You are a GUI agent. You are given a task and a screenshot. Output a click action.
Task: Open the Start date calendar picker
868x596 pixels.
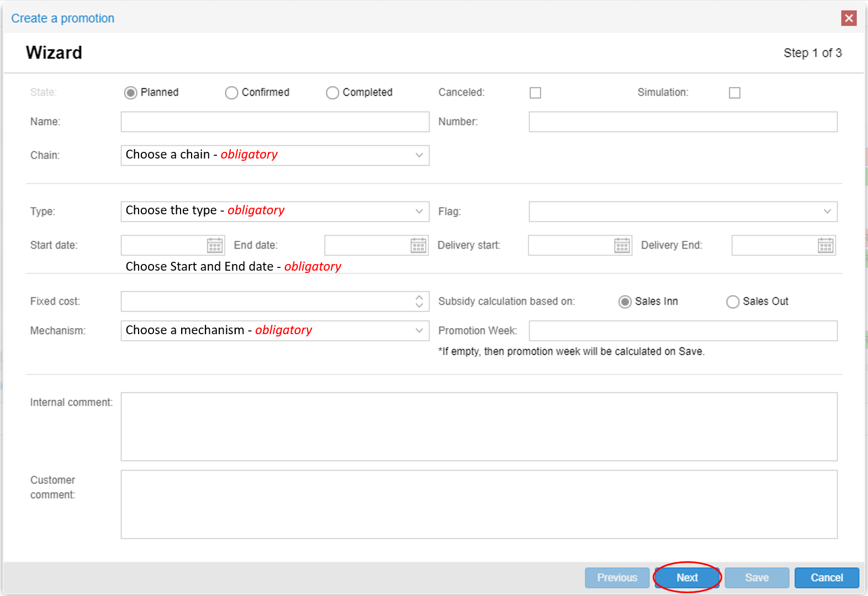(x=215, y=245)
